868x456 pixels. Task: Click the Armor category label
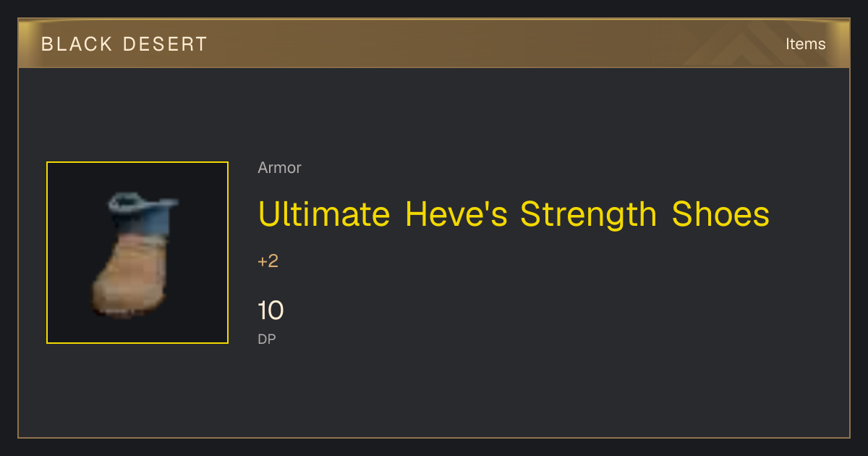[279, 168]
